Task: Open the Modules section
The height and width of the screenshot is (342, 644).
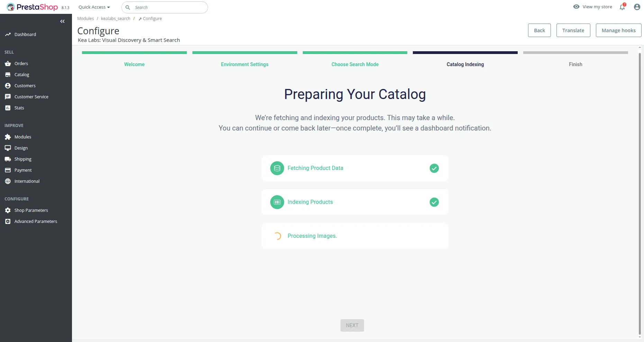Action: [22, 137]
